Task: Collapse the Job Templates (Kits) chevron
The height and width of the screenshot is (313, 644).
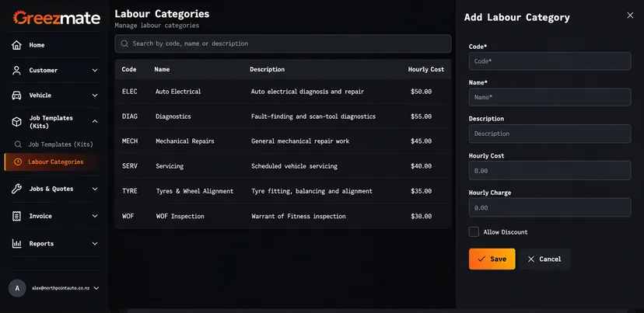Action: coord(95,121)
